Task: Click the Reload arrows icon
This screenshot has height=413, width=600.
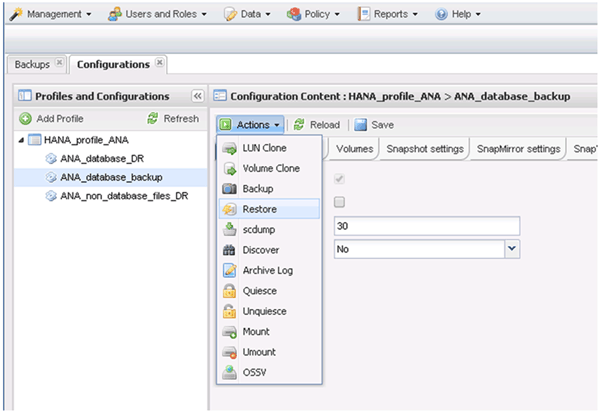Action: point(299,125)
